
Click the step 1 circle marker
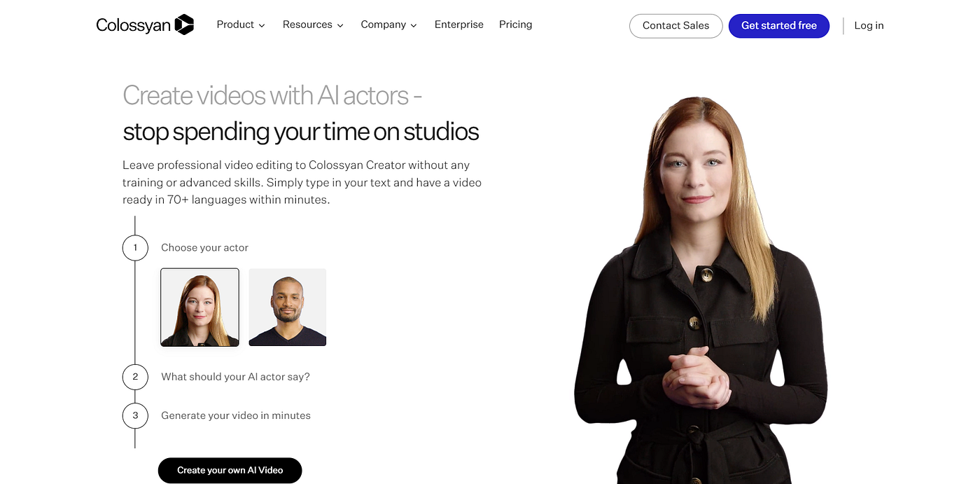point(135,247)
